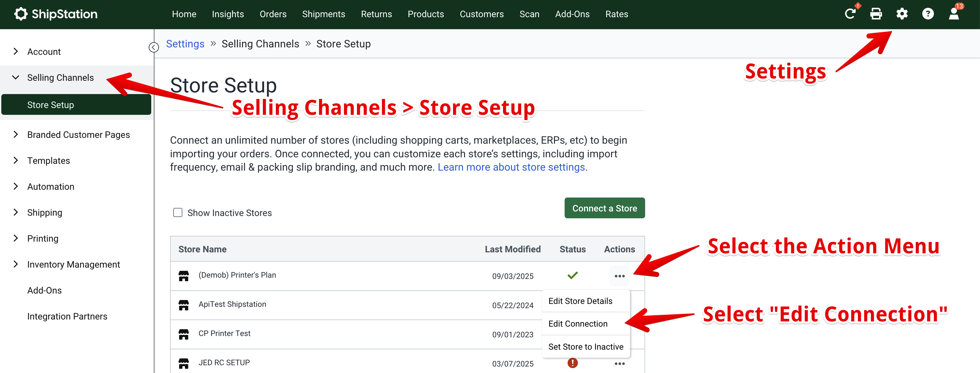Click store icon for (Demob) Printer's Plan

click(x=184, y=276)
